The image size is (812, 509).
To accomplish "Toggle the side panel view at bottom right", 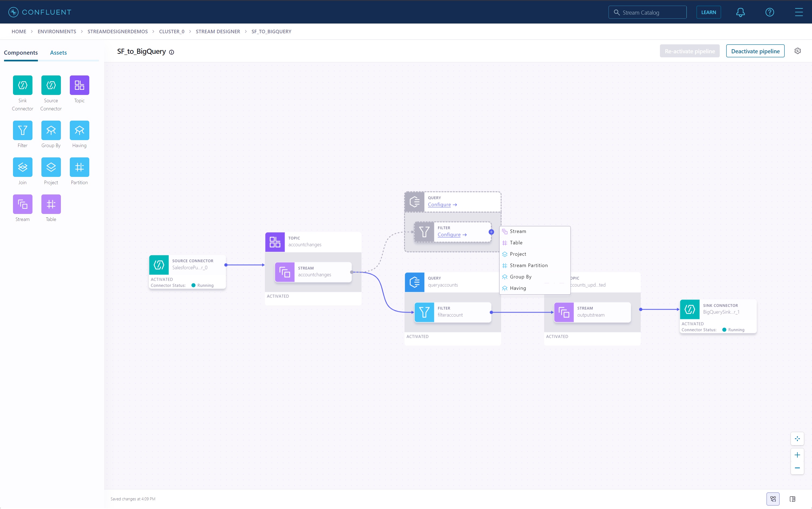I will point(792,499).
